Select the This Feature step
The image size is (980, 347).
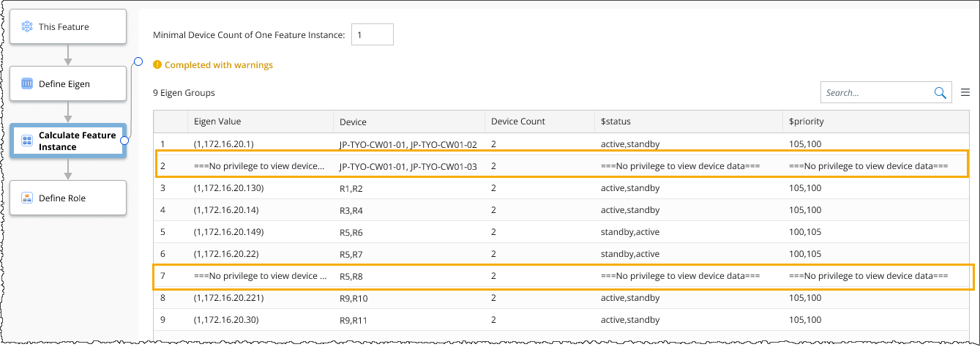(x=67, y=27)
